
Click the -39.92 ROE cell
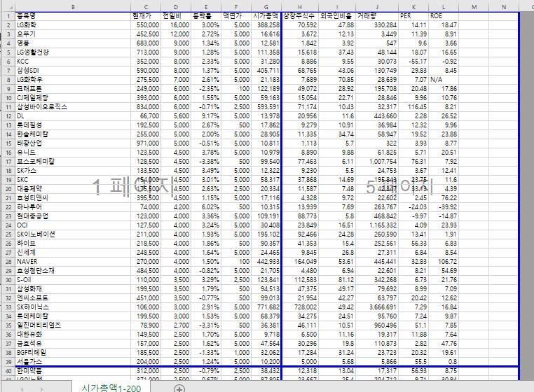[x=444, y=207]
